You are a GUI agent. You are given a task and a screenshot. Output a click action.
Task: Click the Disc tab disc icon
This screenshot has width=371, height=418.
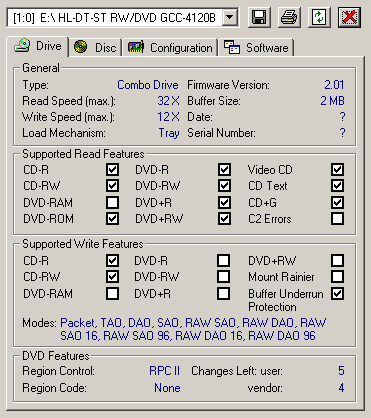[x=80, y=47]
